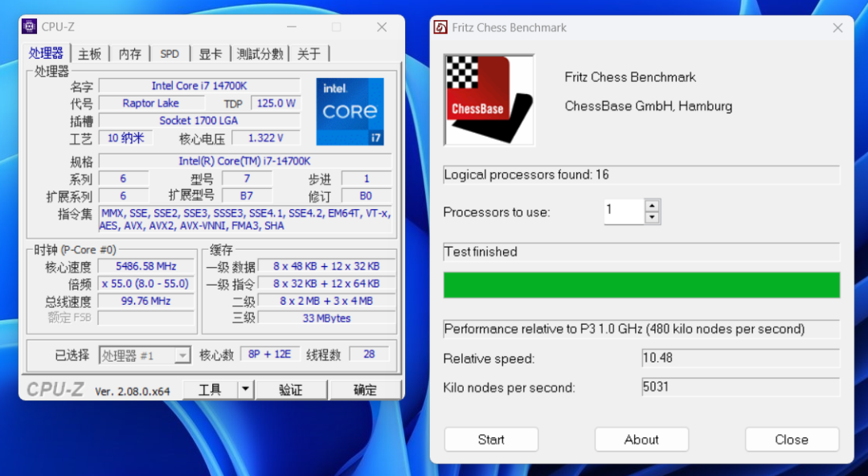
Task: Open the 工具 dropdown arrow
Action: [x=245, y=389]
